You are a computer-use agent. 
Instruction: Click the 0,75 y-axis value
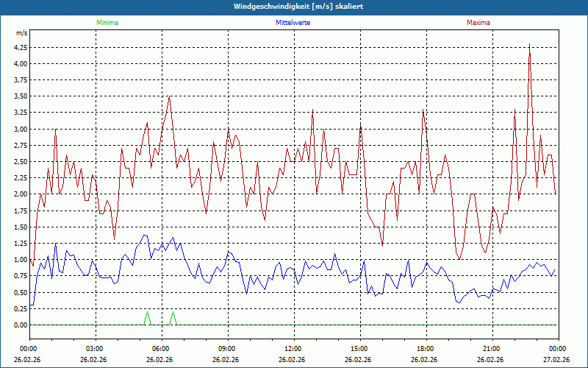pyautogui.click(x=21, y=276)
